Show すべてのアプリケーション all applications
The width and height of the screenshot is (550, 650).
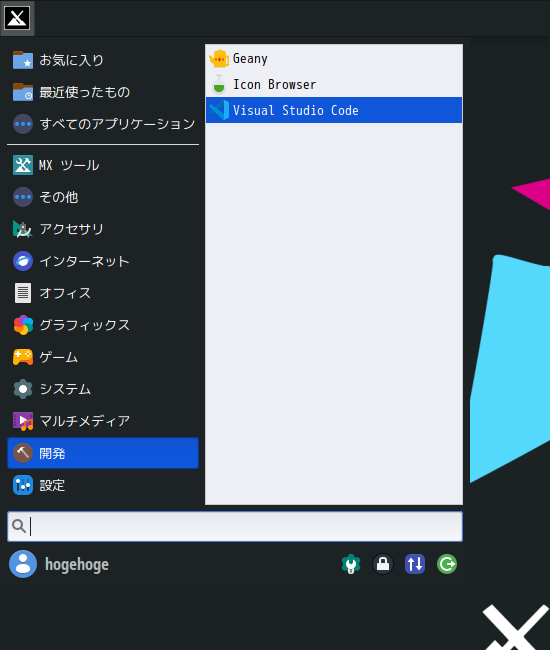(103, 124)
